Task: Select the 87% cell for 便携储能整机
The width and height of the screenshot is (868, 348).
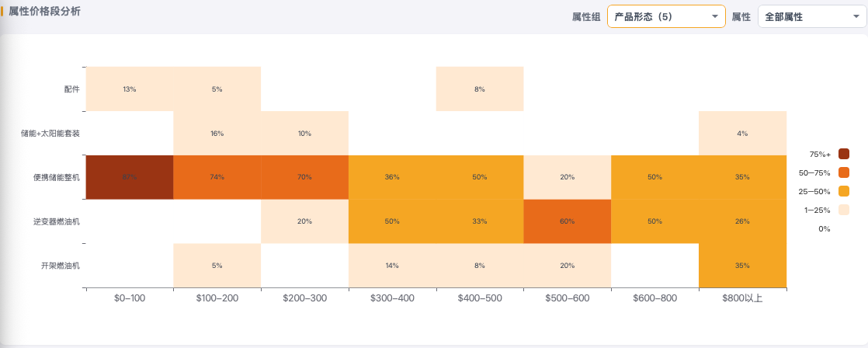Action: (x=130, y=177)
